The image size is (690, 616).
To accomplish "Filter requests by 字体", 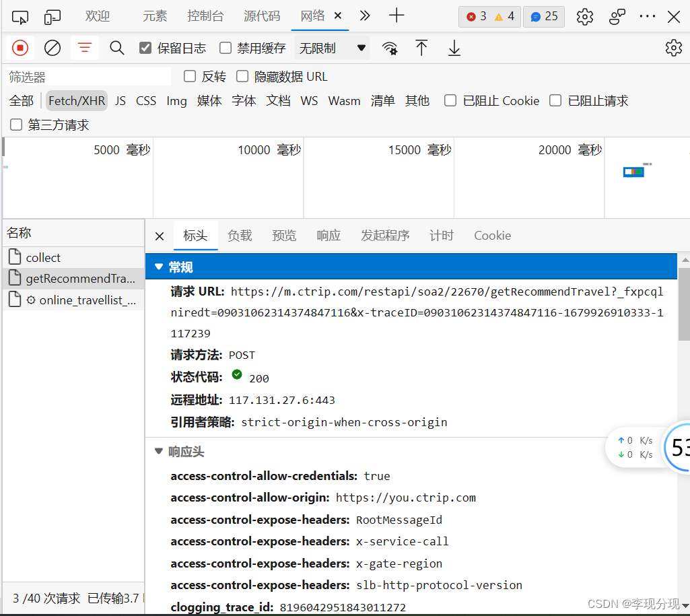I will click(x=244, y=101).
